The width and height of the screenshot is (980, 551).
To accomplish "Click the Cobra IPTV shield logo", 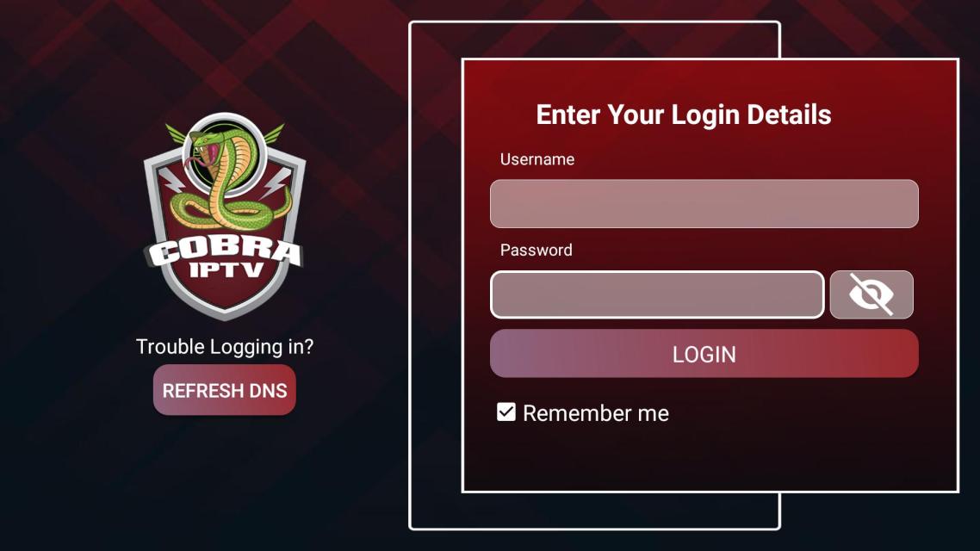I will (225, 216).
